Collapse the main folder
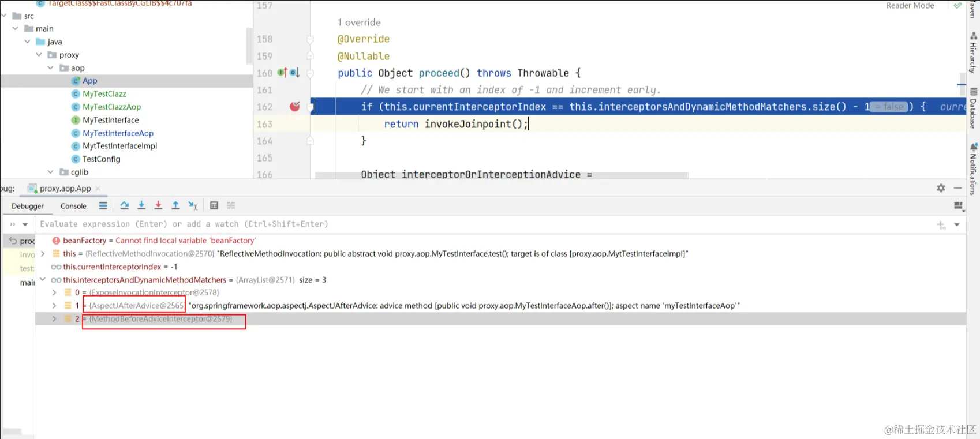This screenshot has height=439, width=980. (16, 28)
